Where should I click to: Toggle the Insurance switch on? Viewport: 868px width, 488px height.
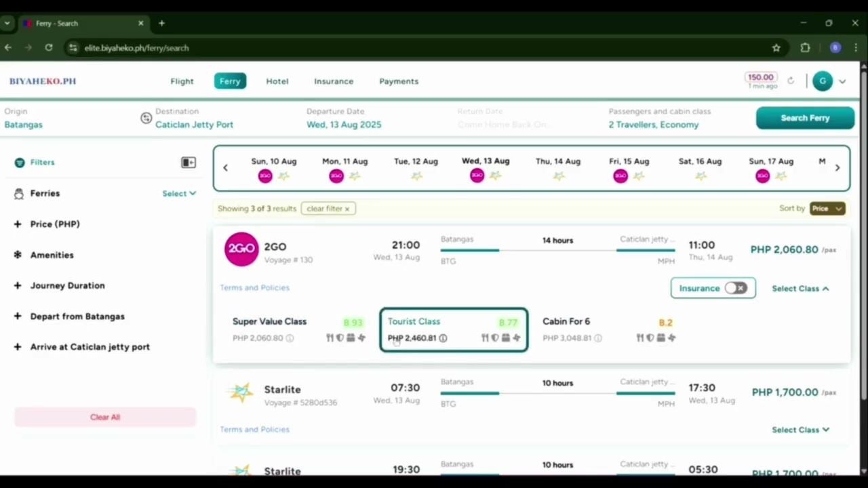click(736, 288)
